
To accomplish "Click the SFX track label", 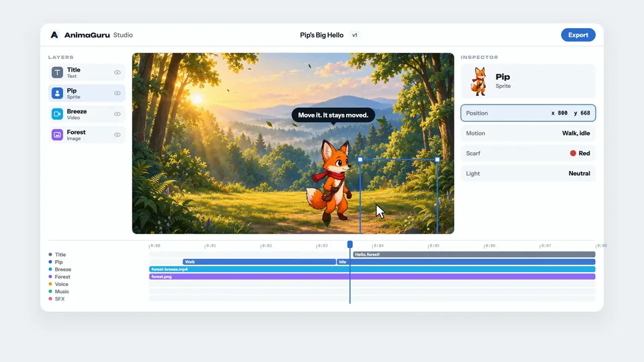I will 60,299.
